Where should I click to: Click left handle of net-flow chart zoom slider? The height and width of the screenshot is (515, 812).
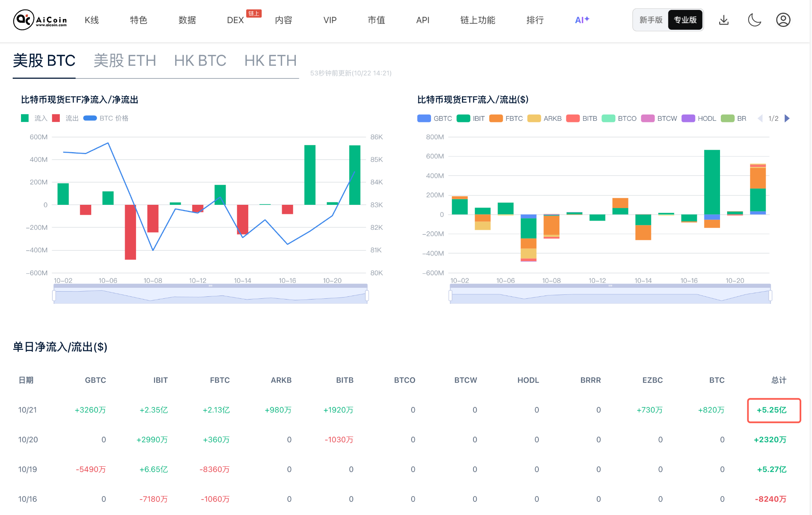[54, 296]
